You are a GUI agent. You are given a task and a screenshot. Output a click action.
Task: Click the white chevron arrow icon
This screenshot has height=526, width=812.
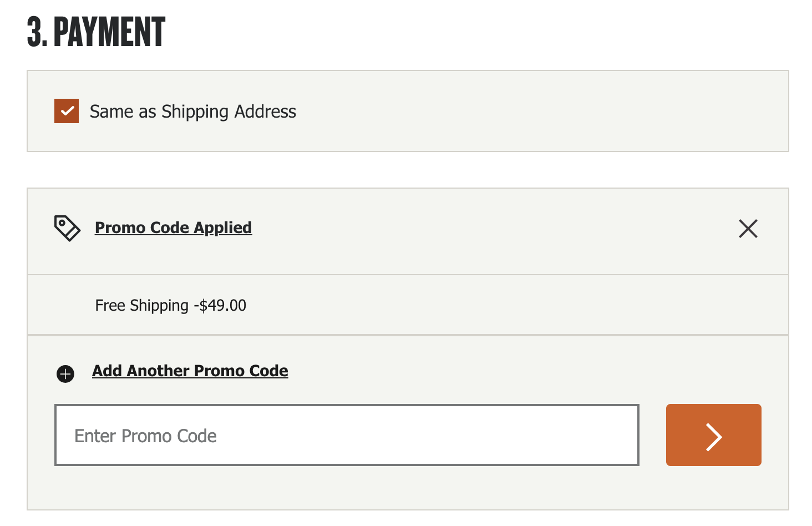(714, 437)
